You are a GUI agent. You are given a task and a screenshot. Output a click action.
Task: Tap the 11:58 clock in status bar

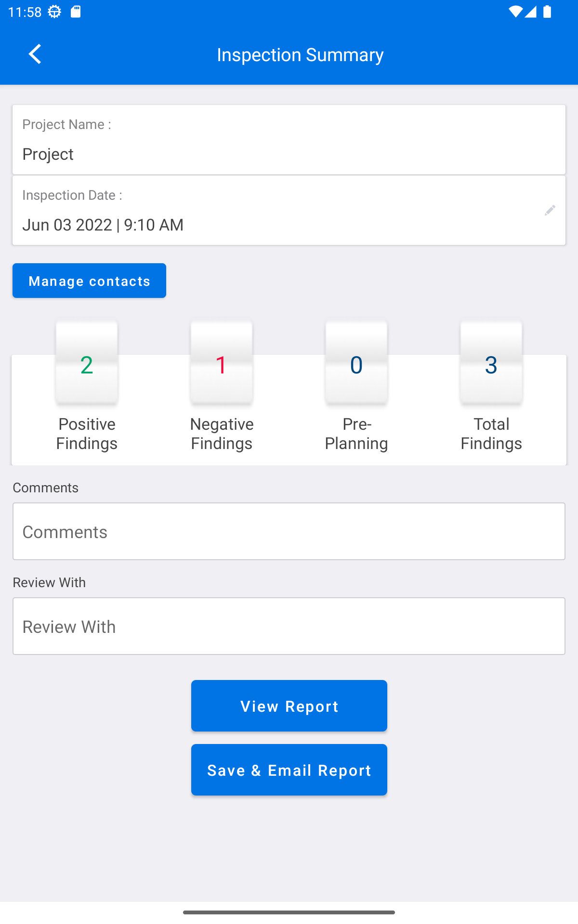pyautogui.click(x=25, y=12)
